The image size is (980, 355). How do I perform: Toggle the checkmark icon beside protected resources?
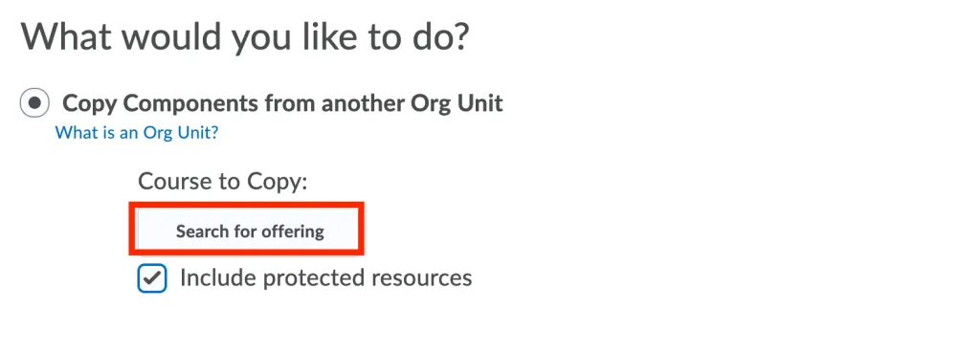(x=152, y=278)
